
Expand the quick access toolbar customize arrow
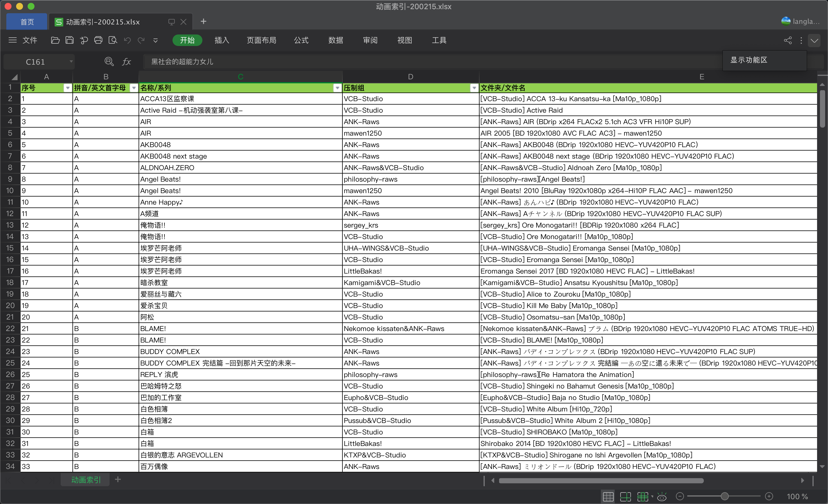[x=156, y=41]
